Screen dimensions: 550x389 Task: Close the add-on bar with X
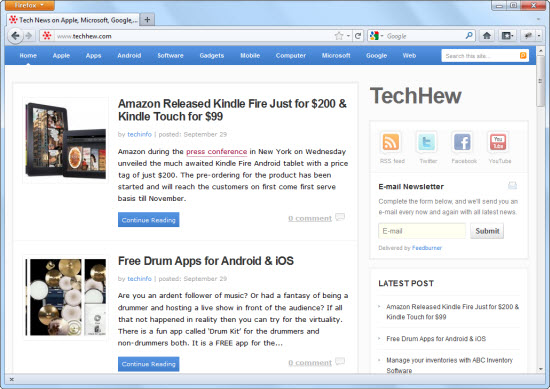(12, 380)
